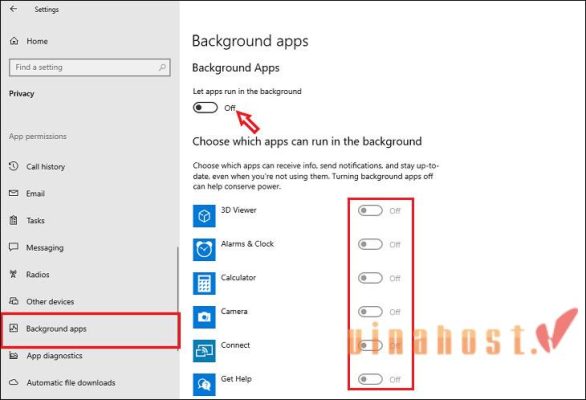
Task: Click the Radios antenna icon
Action: pos(13,274)
